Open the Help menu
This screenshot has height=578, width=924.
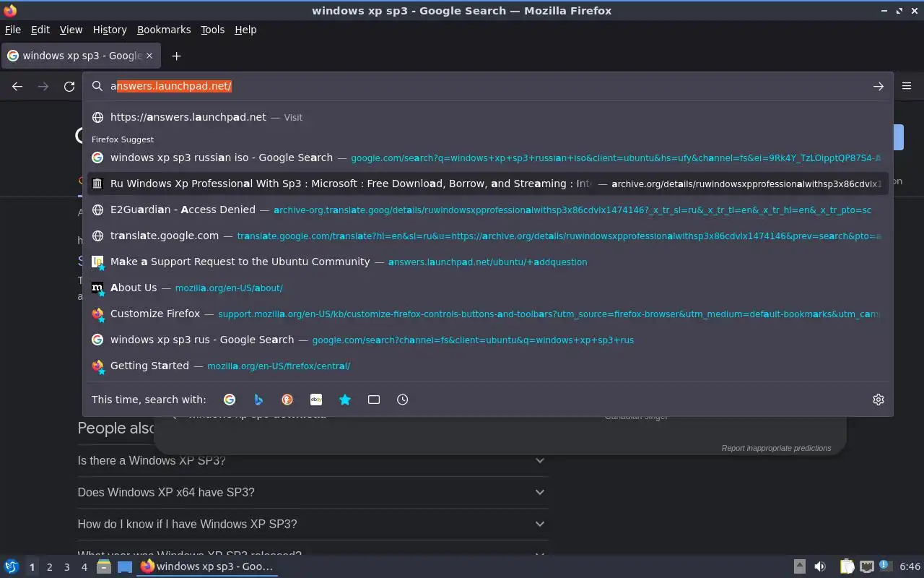click(245, 30)
